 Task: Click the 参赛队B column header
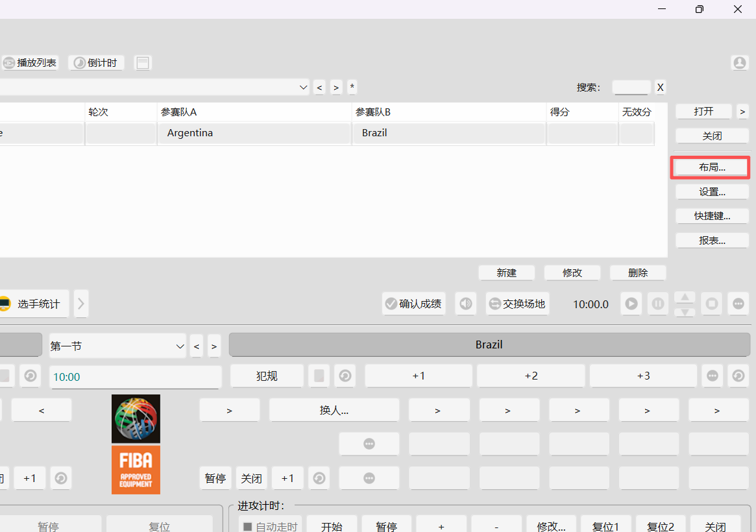pyautogui.click(x=449, y=112)
